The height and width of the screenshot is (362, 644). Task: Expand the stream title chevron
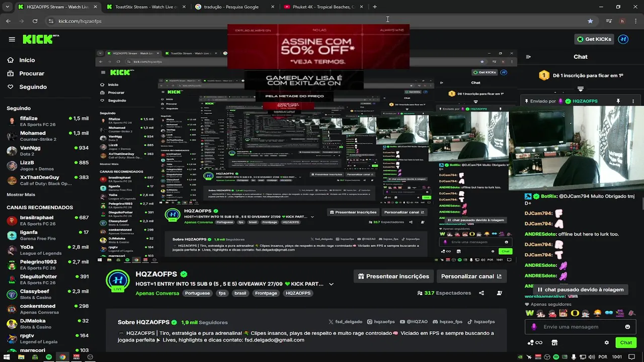point(331,284)
